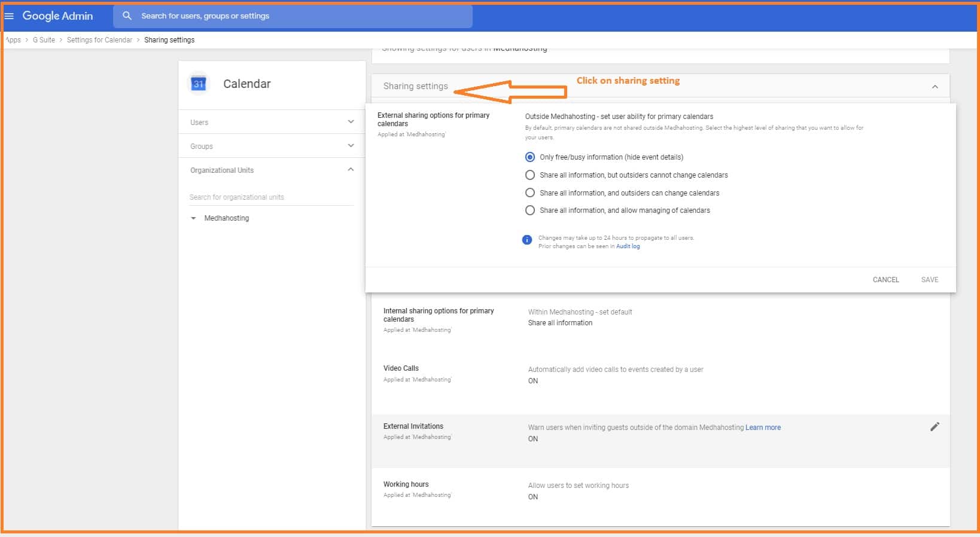
Task: Select Share all information, outsiders can change
Action: click(x=530, y=193)
